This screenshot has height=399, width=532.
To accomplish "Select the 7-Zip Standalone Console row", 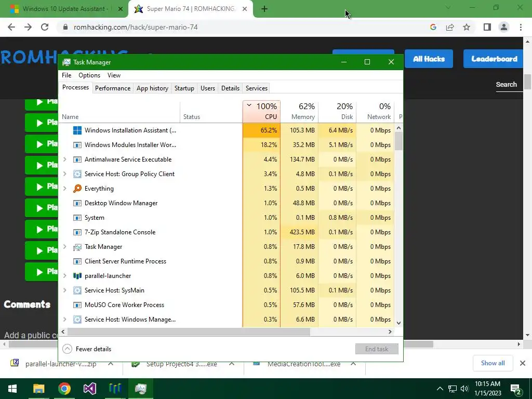I will (x=227, y=232).
